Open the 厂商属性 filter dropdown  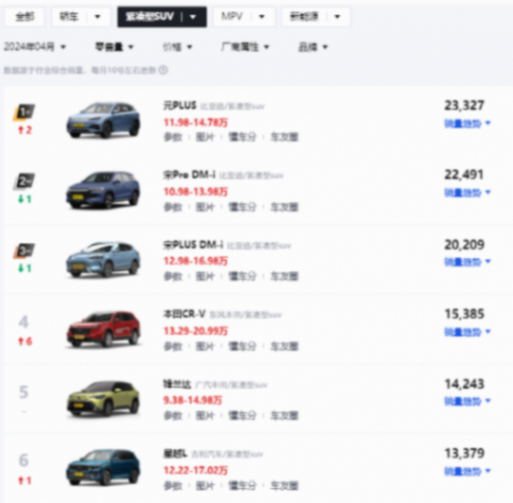(x=245, y=47)
